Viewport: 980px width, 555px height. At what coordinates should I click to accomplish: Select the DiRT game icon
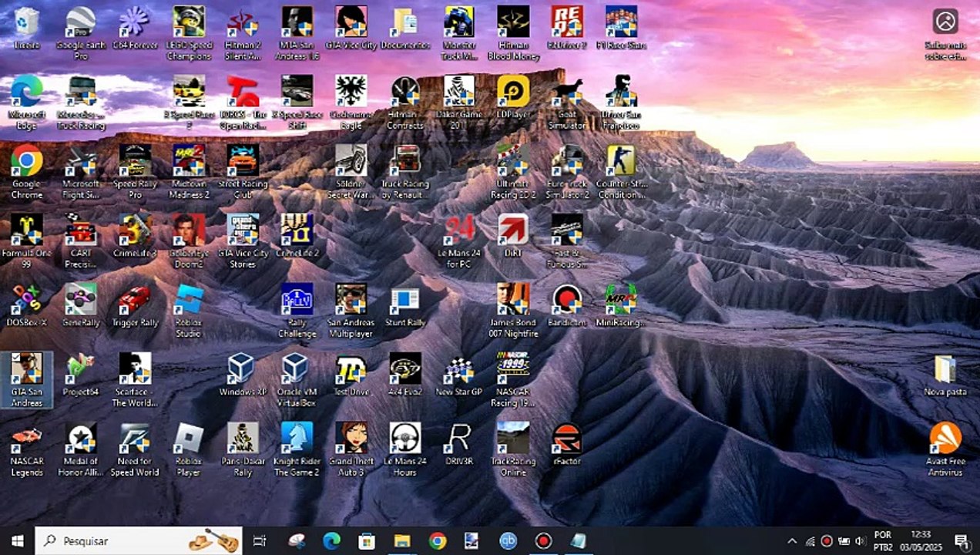pos(512,237)
